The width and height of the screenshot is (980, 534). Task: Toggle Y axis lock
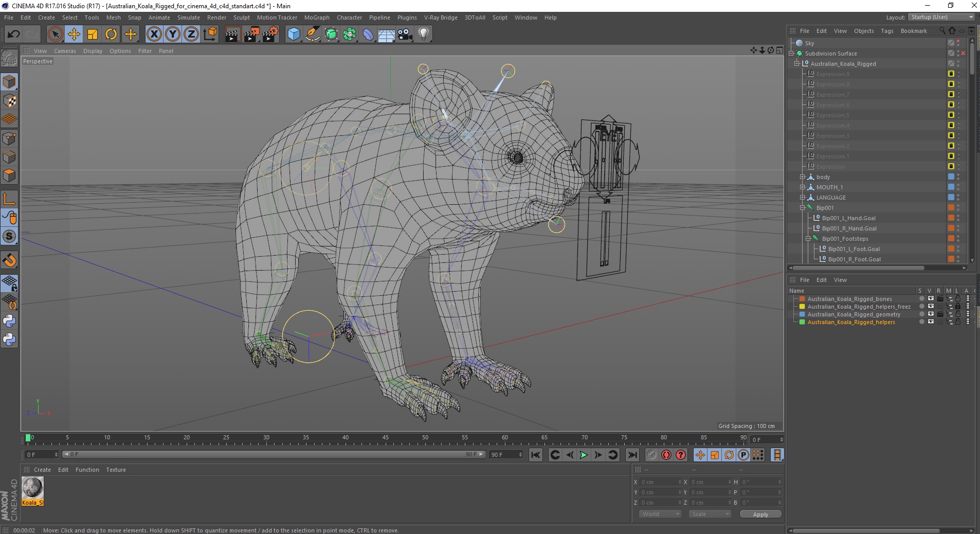point(173,34)
